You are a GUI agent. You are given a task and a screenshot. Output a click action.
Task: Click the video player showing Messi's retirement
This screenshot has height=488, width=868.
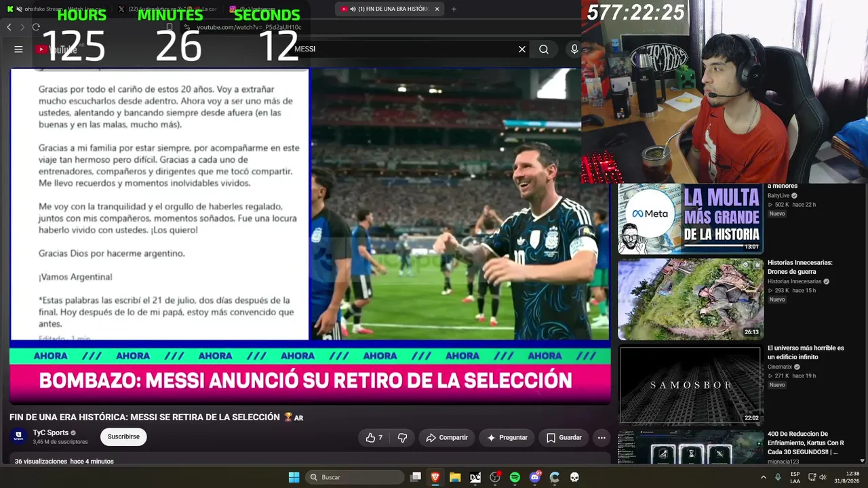(x=310, y=237)
